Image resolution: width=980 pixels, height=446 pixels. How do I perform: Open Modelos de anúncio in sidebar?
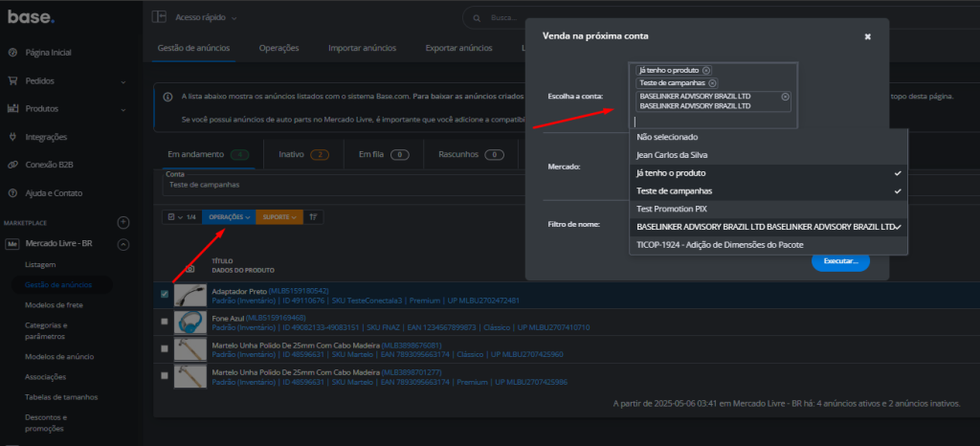(59, 357)
